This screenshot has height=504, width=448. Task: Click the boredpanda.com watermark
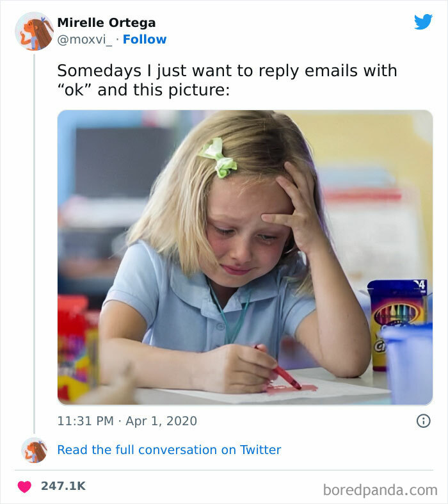(380, 490)
